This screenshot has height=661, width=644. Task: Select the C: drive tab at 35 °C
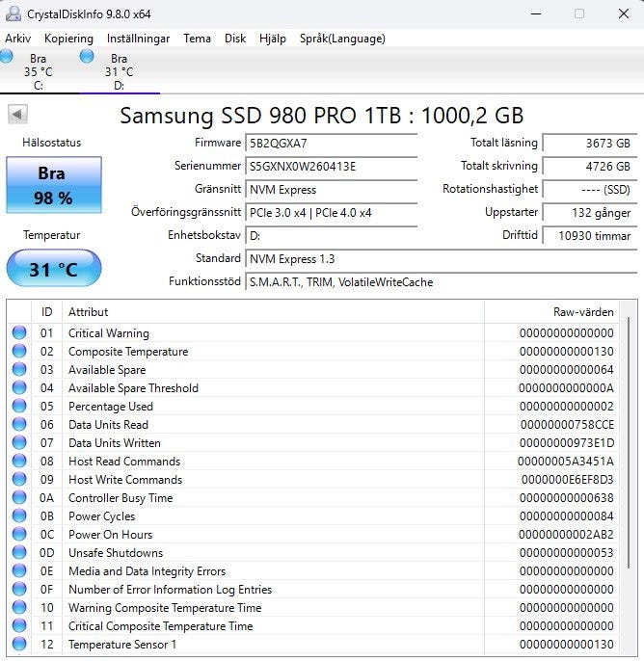point(38,71)
